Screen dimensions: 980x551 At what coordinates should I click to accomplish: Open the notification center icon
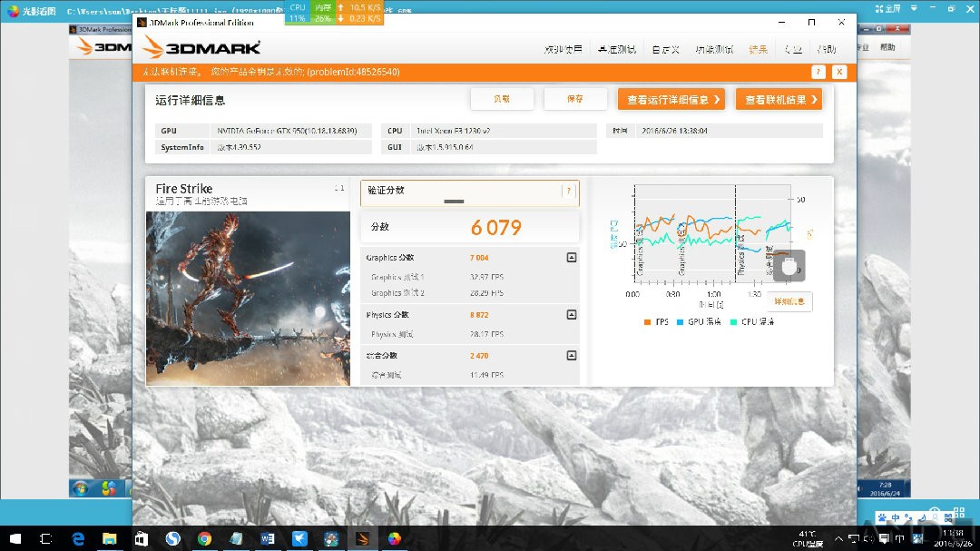[884, 538]
